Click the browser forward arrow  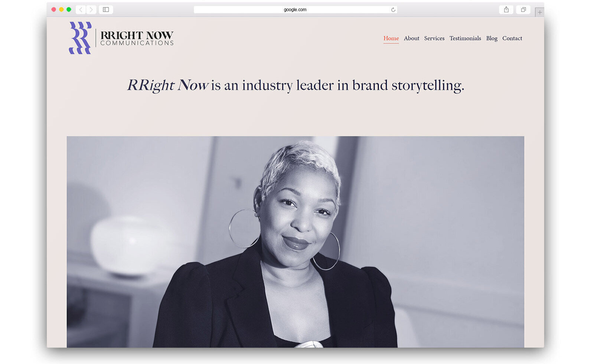click(x=91, y=10)
